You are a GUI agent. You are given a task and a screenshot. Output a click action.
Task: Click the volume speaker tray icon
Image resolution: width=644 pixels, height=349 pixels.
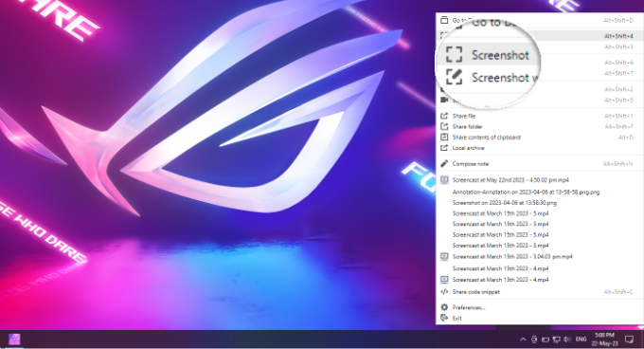567,340
